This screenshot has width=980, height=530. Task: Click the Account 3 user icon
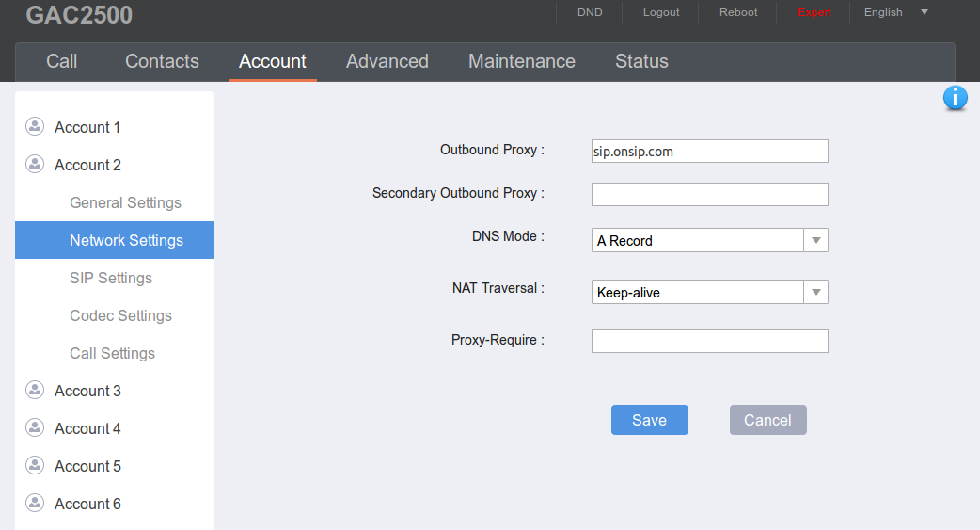pyautogui.click(x=35, y=390)
